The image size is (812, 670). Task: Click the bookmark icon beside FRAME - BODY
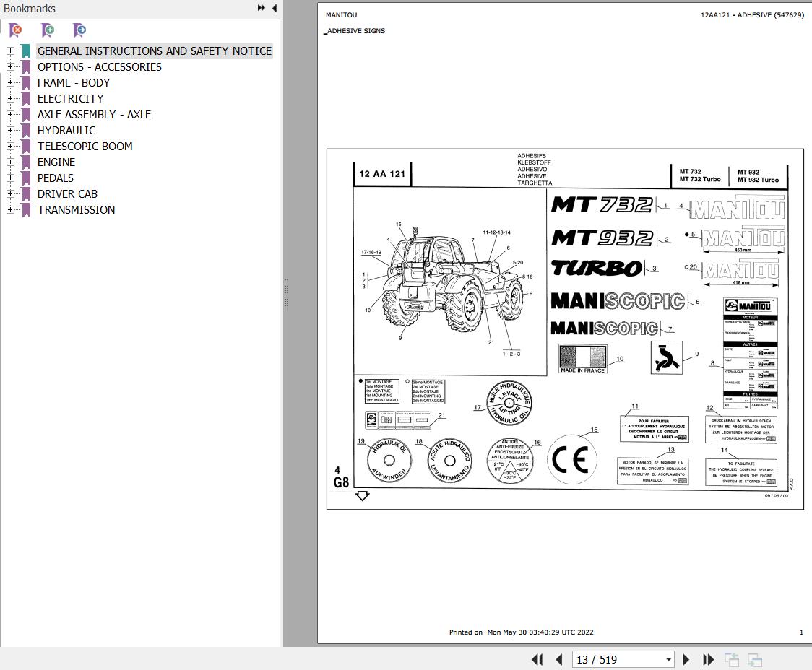(x=26, y=83)
